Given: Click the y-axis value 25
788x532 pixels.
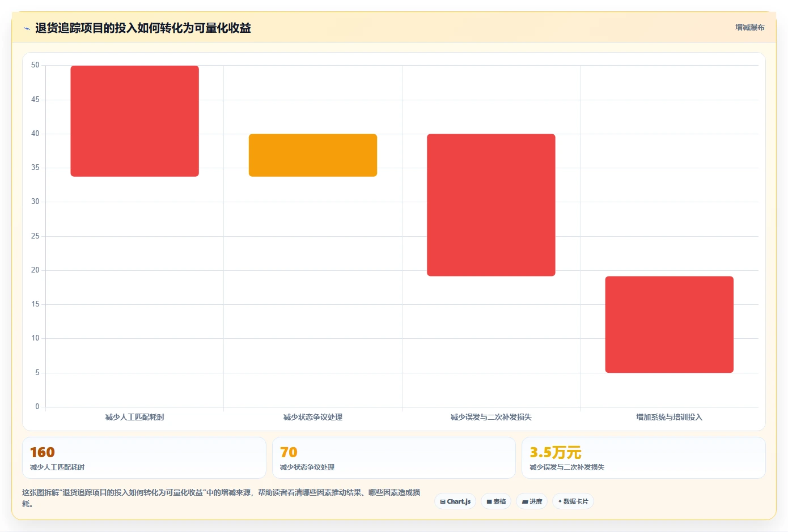Looking at the screenshot, I should click(x=35, y=236).
